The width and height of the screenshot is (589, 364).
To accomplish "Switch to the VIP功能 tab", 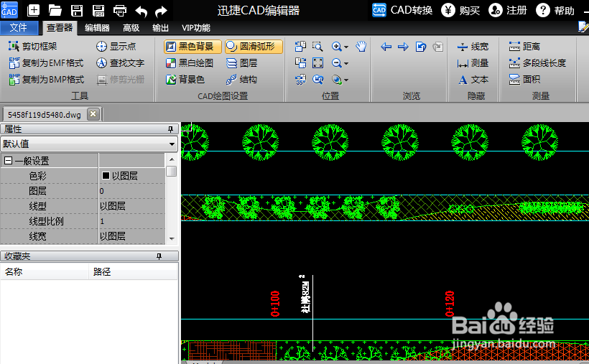I will (x=195, y=28).
